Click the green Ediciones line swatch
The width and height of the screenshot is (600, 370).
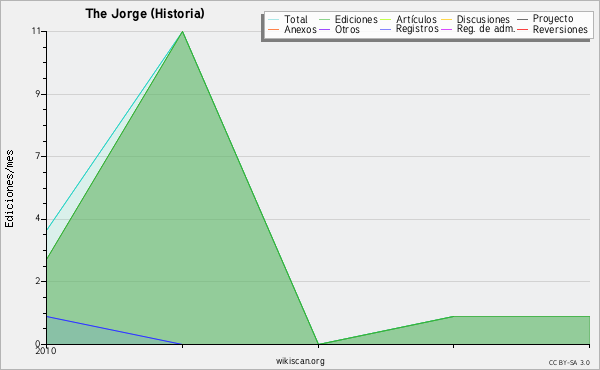tap(324, 19)
